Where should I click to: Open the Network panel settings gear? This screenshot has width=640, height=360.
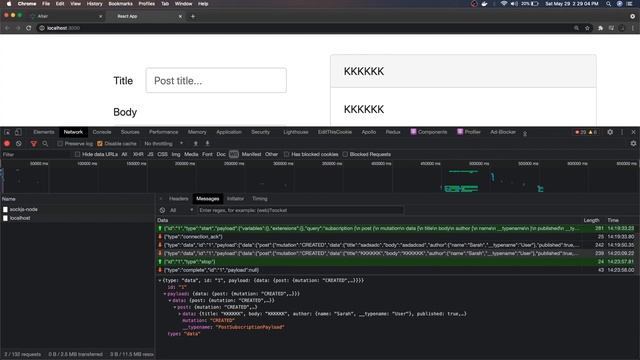[633, 144]
